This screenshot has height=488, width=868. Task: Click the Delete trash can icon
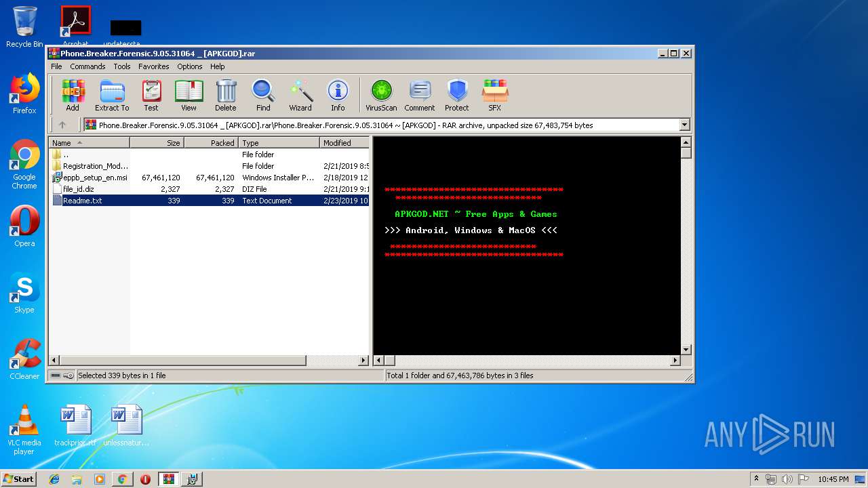coord(226,95)
